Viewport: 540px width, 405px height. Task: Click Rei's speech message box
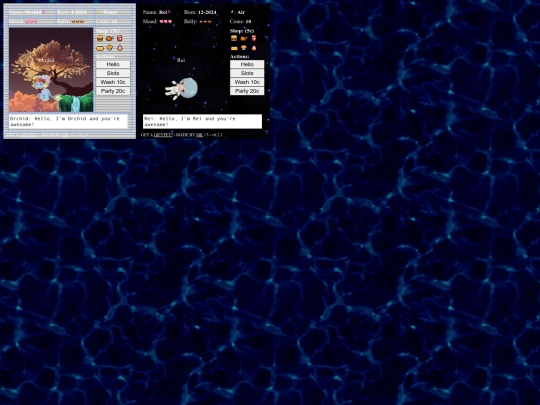(x=202, y=121)
